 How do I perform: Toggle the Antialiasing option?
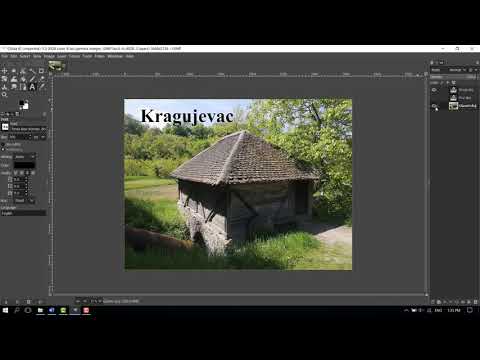click(x=3, y=150)
